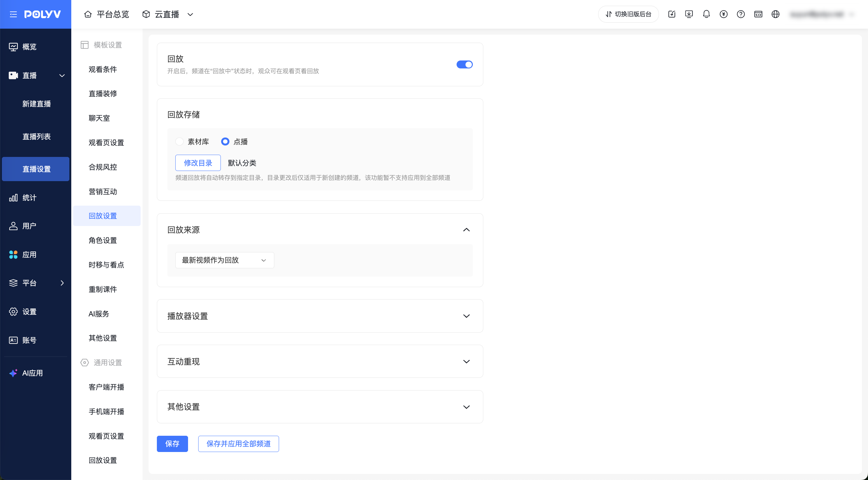Screen dimensions: 868x480
Task: Go to 平台总览
Action: 113,14
